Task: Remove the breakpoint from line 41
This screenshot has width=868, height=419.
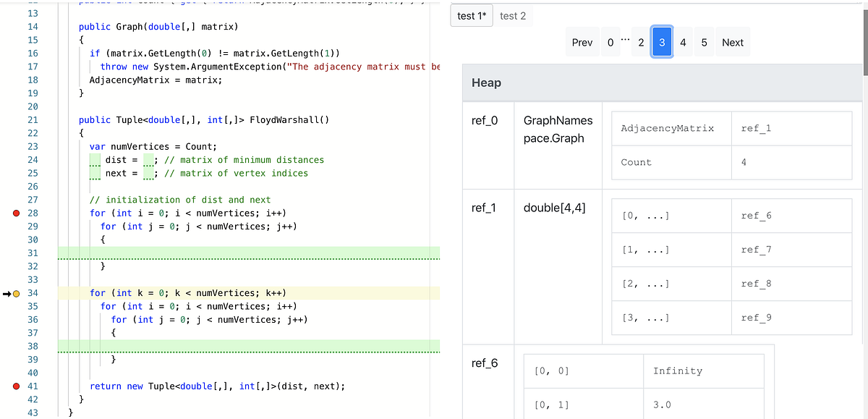Action: coord(16,386)
